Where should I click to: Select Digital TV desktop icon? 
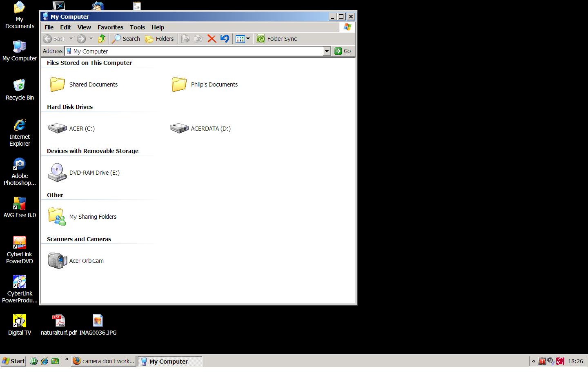coord(20,325)
